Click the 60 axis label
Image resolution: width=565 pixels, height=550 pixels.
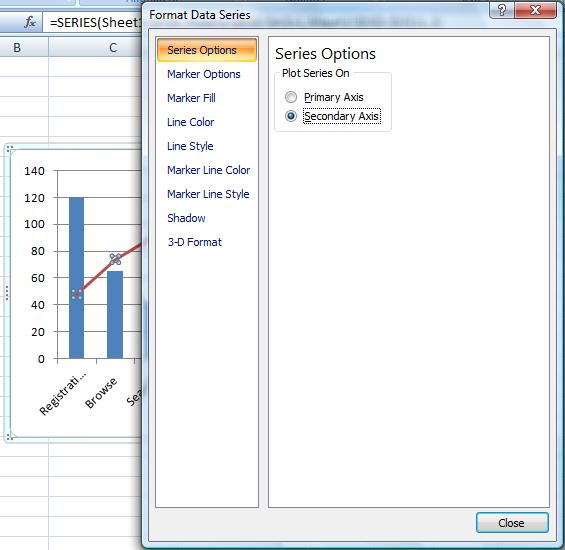pos(37,278)
